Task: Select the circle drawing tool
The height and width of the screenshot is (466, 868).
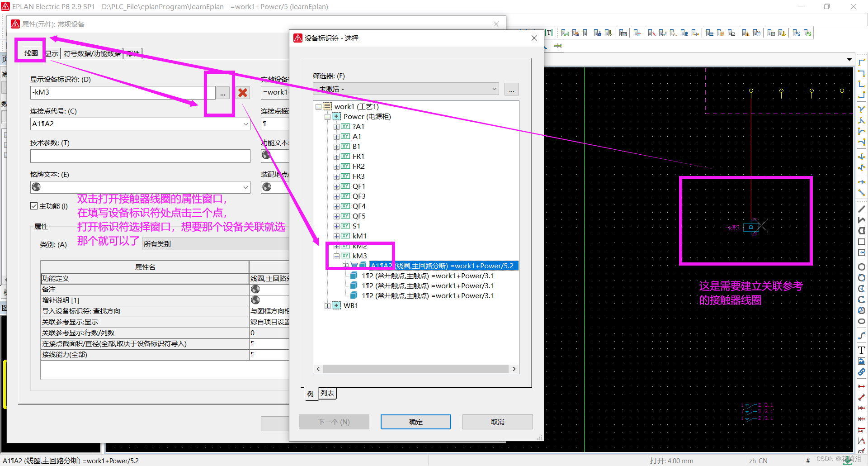Action: (x=862, y=266)
